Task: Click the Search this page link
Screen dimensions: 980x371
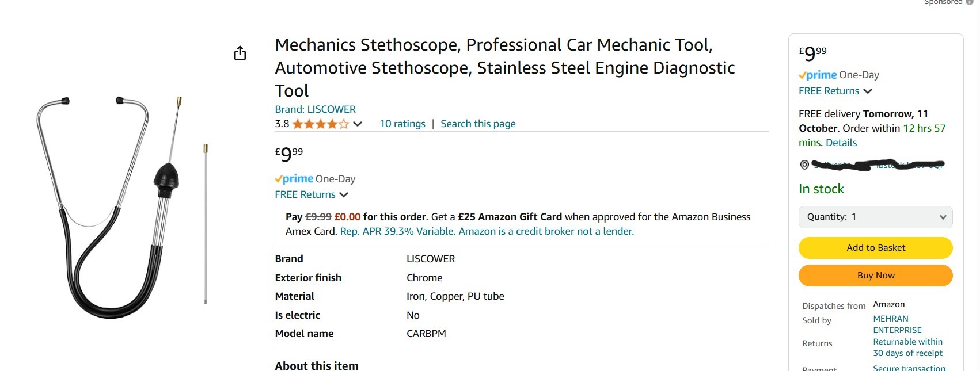Action: 478,124
